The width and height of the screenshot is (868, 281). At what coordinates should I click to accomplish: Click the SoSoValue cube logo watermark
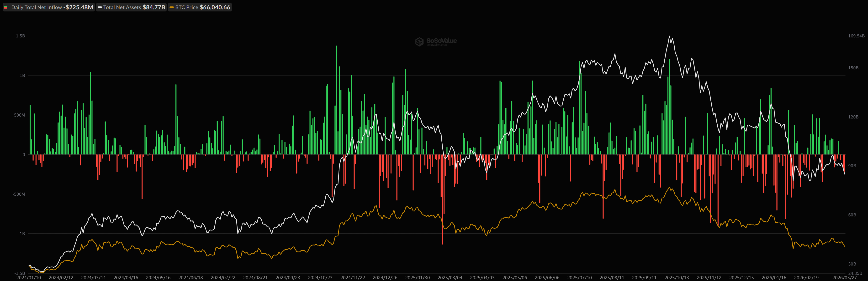[x=419, y=42]
